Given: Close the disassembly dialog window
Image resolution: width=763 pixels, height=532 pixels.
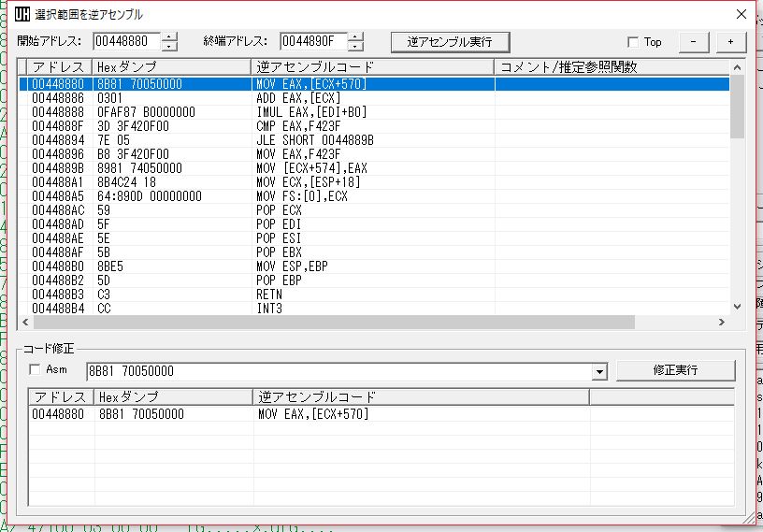Looking at the screenshot, I should coord(741,14).
